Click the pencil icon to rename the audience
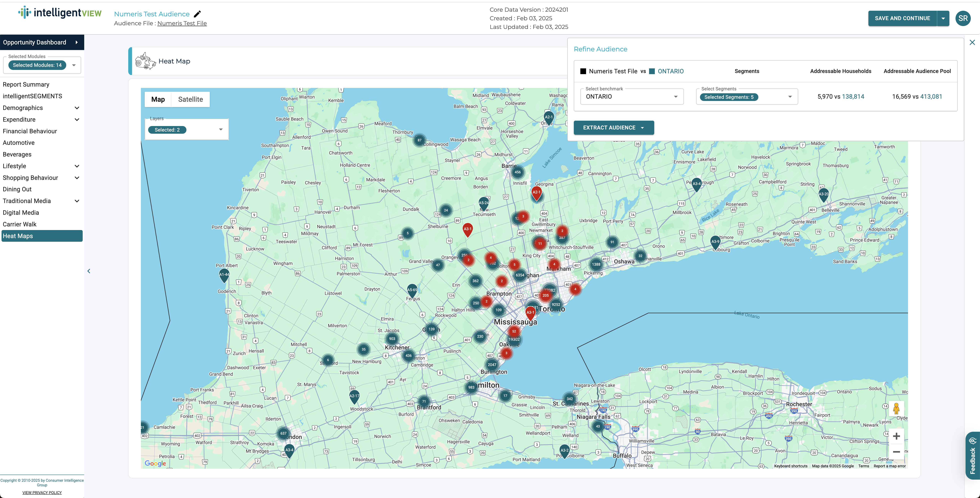Image resolution: width=980 pixels, height=498 pixels. tap(198, 14)
